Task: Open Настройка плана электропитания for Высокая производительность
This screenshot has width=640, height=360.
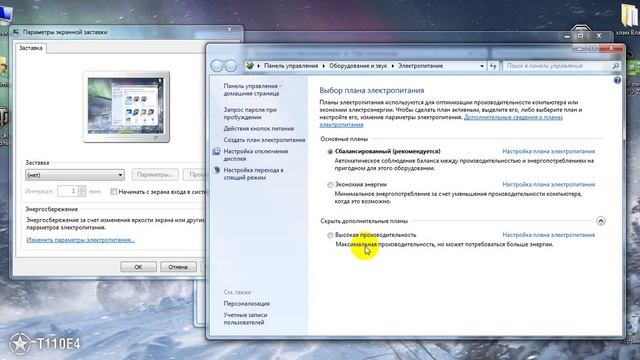Action: [549, 235]
